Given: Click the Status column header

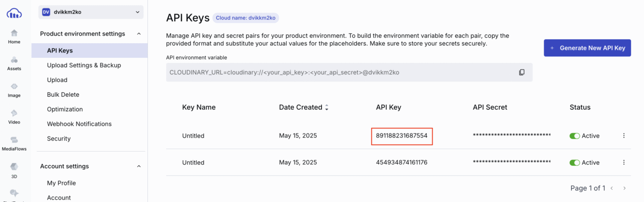Looking at the screenshot, I should click(580, 107).
